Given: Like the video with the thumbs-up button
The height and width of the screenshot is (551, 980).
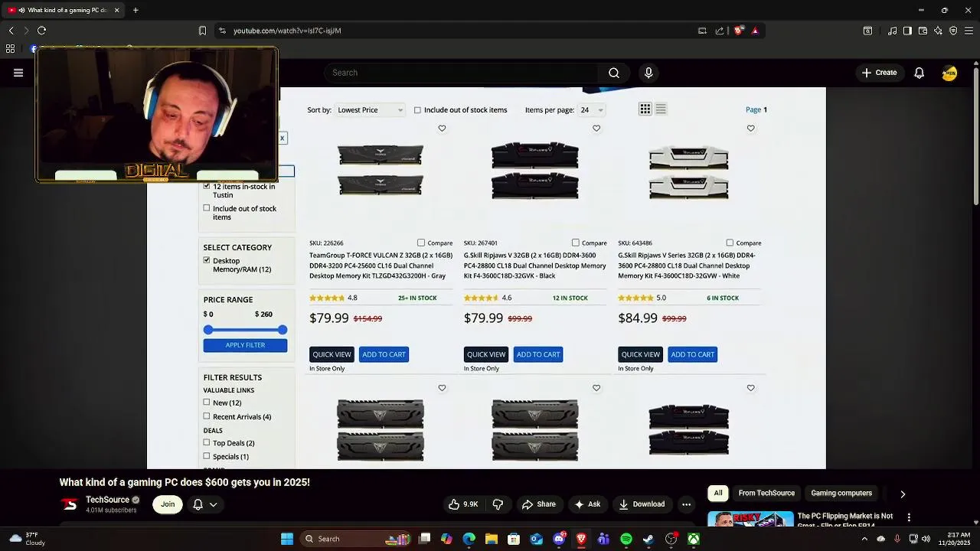Looking at the screenshot, I should (x=463, y=504).
